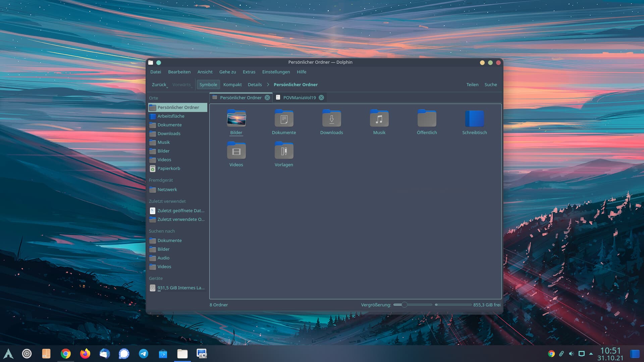
Task: Switch to the POVManiaVol19 tab
Action: pyautogui.click(x=299, y=98)
